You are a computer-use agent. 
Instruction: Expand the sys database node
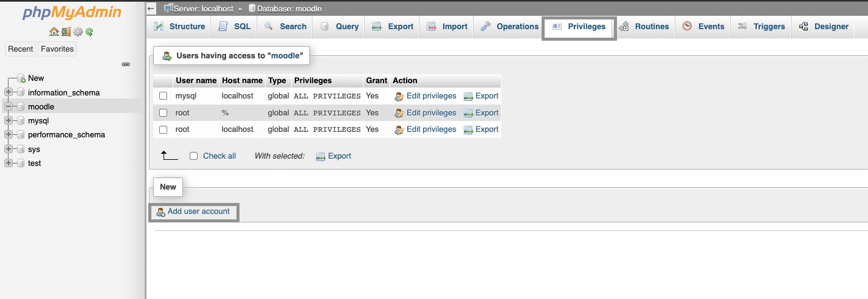click(9, 149)
